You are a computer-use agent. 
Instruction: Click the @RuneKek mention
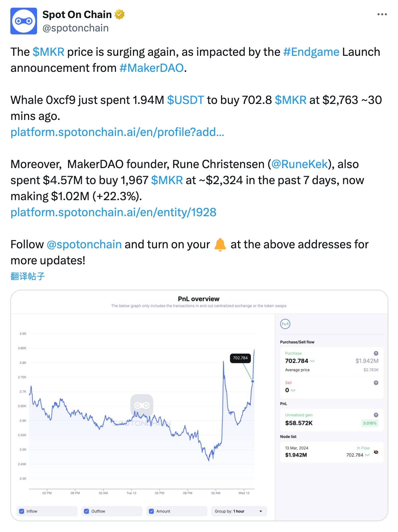pyautogui.click(x=300, y=164)
